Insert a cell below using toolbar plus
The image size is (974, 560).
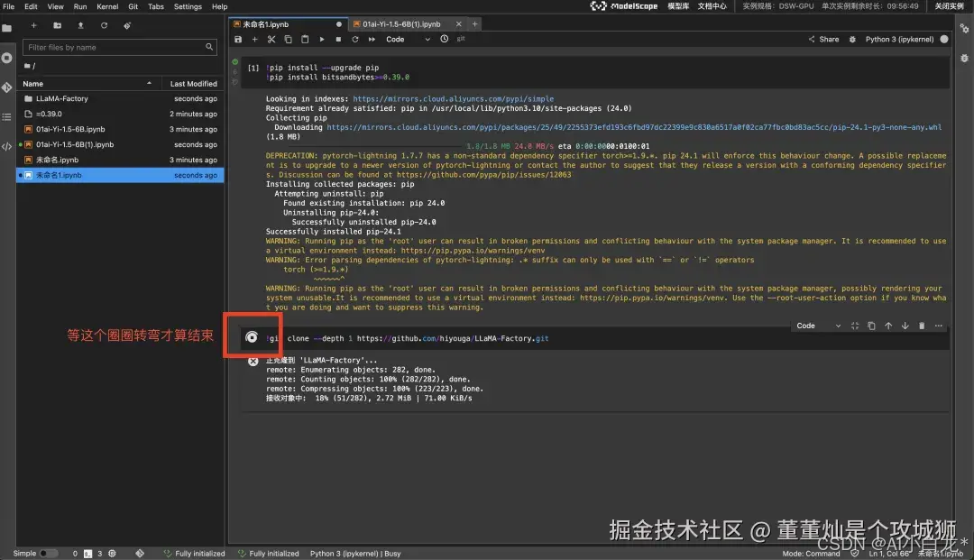[254, 39]
